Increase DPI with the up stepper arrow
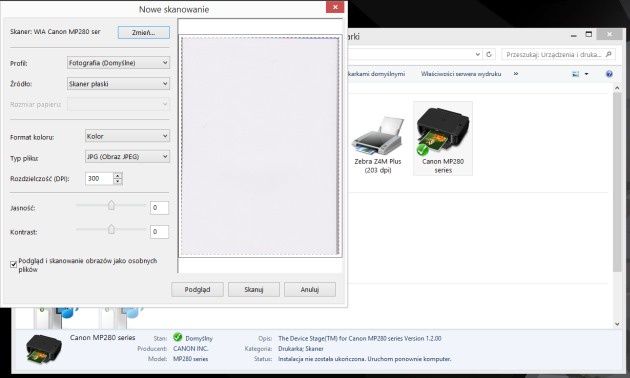Screen dimensions: 630x378 [x=118, y=175]
